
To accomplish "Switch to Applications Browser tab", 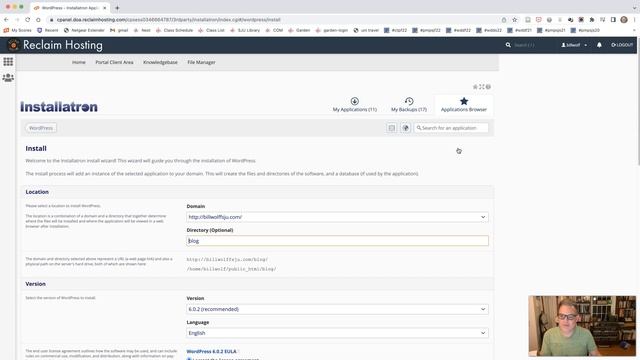I will click(464, 104).
